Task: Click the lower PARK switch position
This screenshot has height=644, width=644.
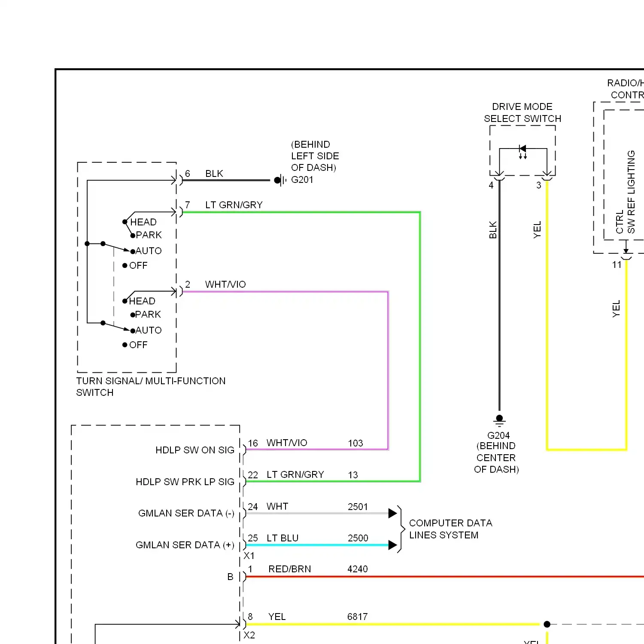Action: point(148,315)
